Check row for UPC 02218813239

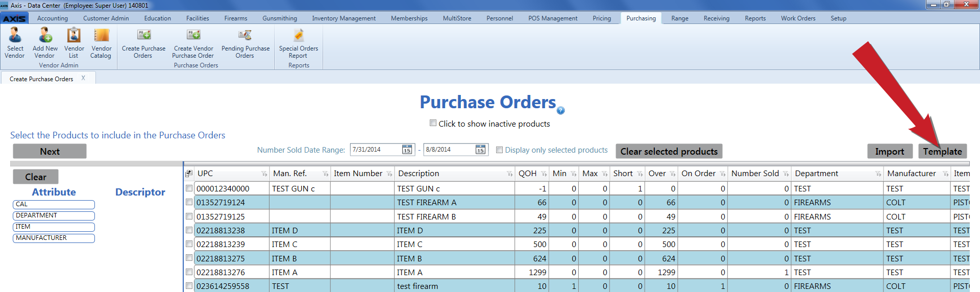click(x=189, y=244)
